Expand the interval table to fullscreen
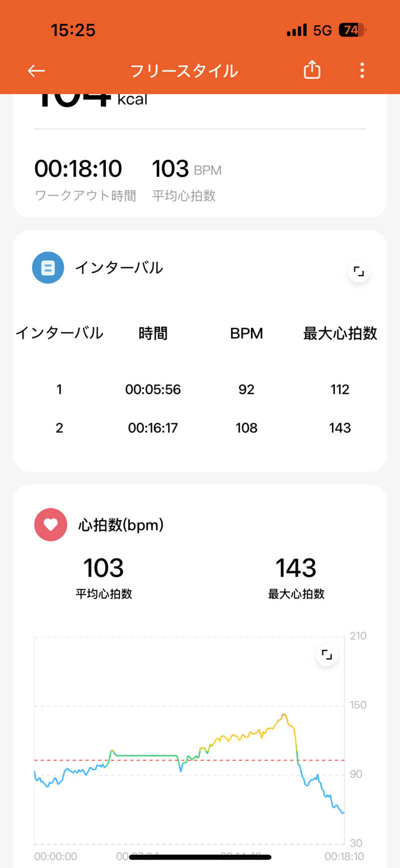 coord(358,272)
